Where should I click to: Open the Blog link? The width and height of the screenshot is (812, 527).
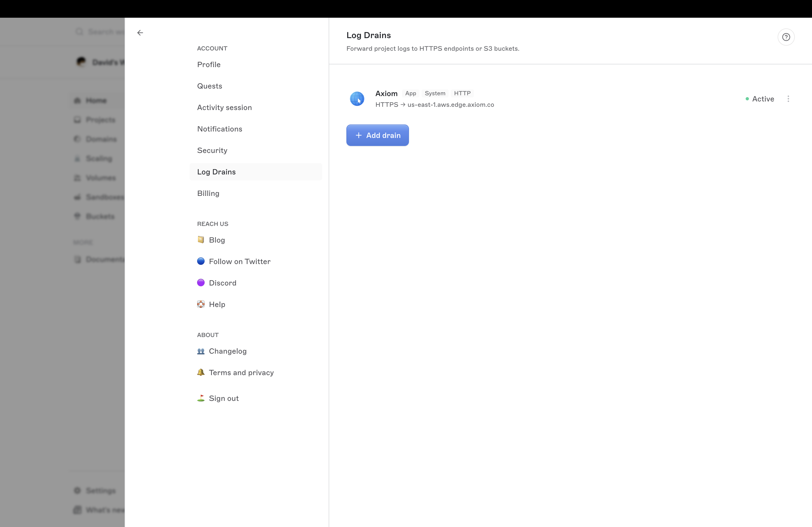click(x=217, y=240)
